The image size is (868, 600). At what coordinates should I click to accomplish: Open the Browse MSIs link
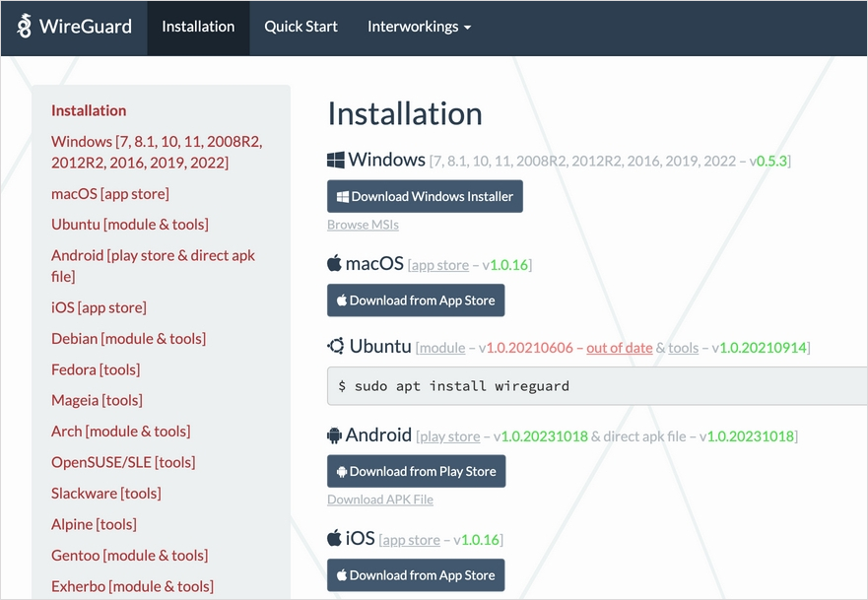[363, 225]
